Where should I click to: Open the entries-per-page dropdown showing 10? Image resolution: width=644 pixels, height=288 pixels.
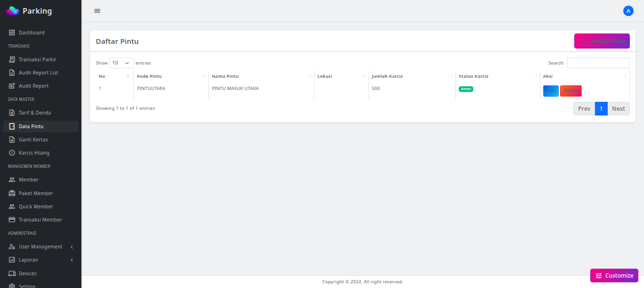tap(122, 63)
